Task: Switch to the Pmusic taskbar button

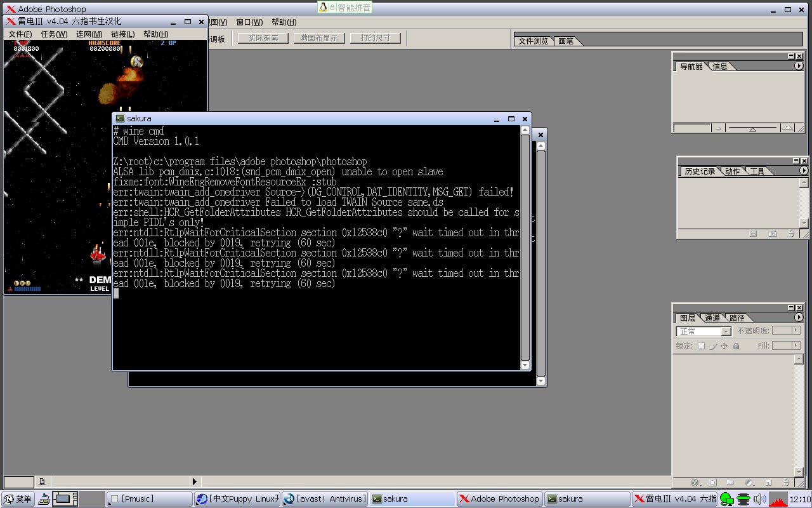Action: pyautogui.click(x=149, y=499)
